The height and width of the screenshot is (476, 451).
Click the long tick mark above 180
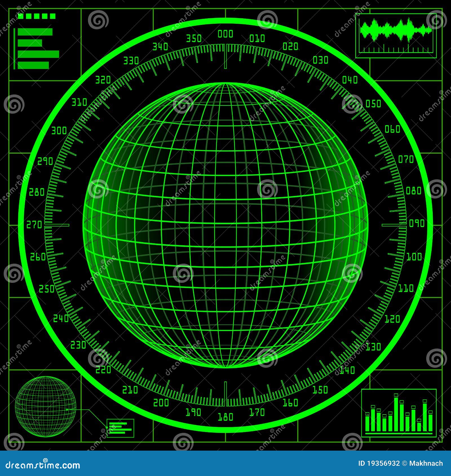pos(225,394)
